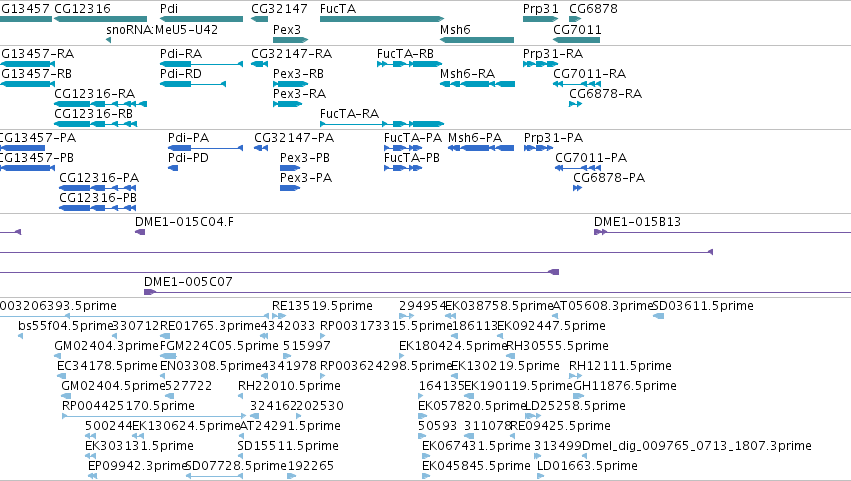The height and width of the screenshot is (481, 851).
Task: Select the bs55f04.5prime EST label
Action: coord(65,326)
